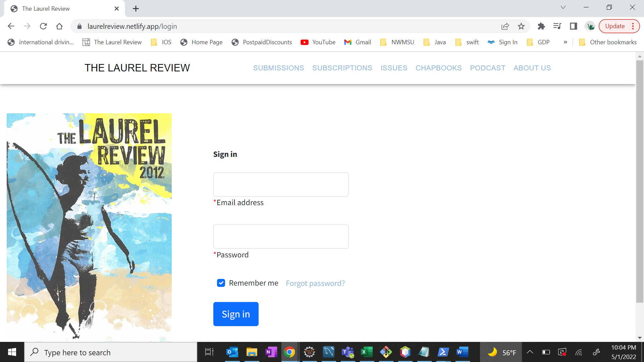The height and width of the screenshot is (362, 644).
Task: Click the home icon in the toolbar
Action: (x=59, y=26)
